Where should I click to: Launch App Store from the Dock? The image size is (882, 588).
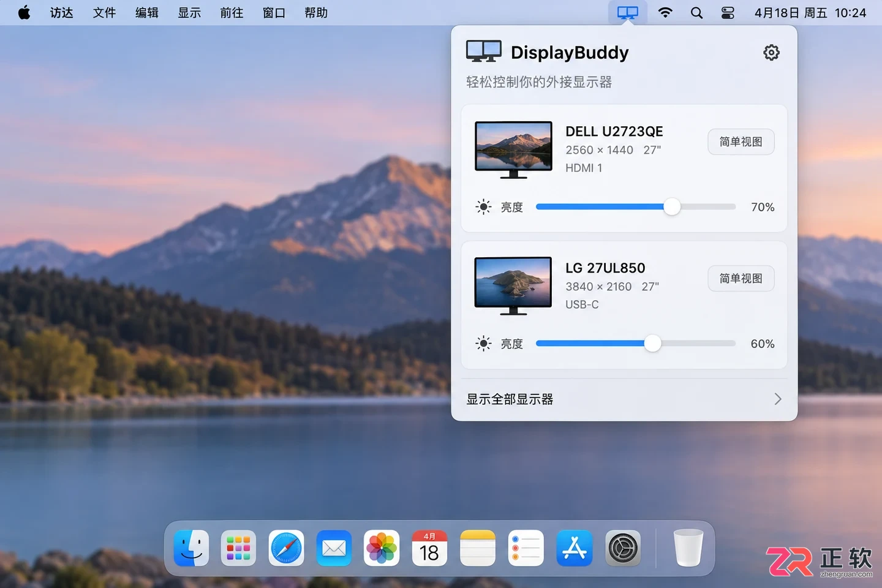click(575, 548)
